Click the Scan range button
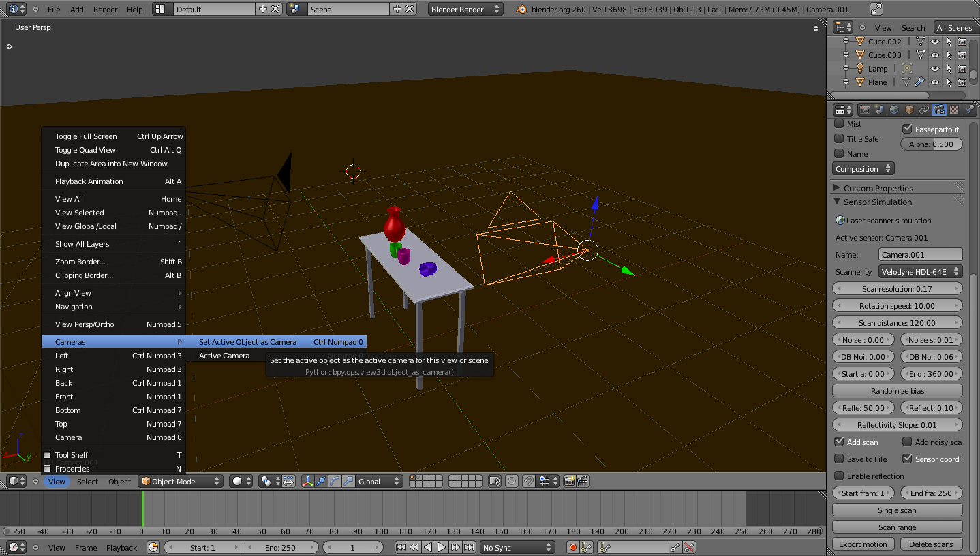 (x=897, y=527)
